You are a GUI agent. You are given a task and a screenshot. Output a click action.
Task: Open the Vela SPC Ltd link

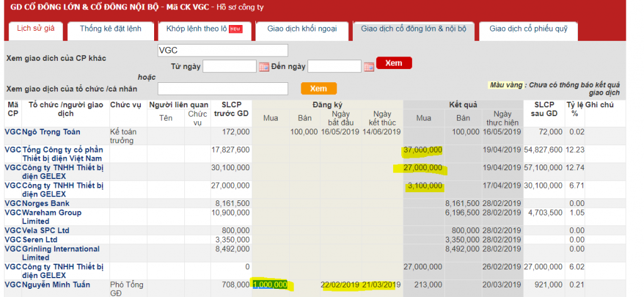(46, 230)
